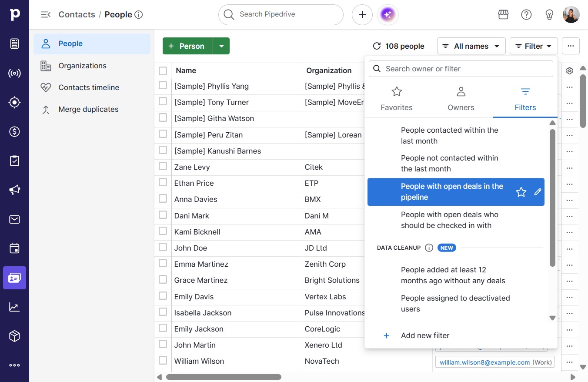Click the quick add plus button

pyautogui.click(x=362, y=15)
